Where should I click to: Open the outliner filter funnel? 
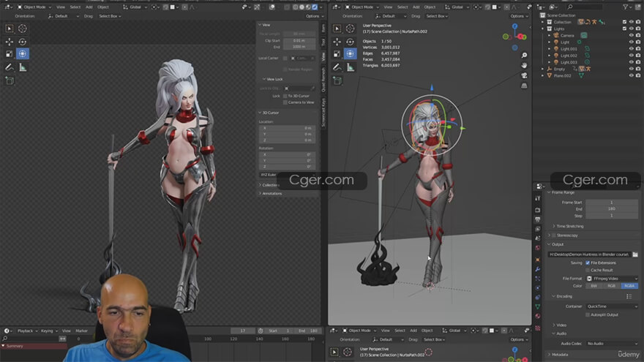626,7
